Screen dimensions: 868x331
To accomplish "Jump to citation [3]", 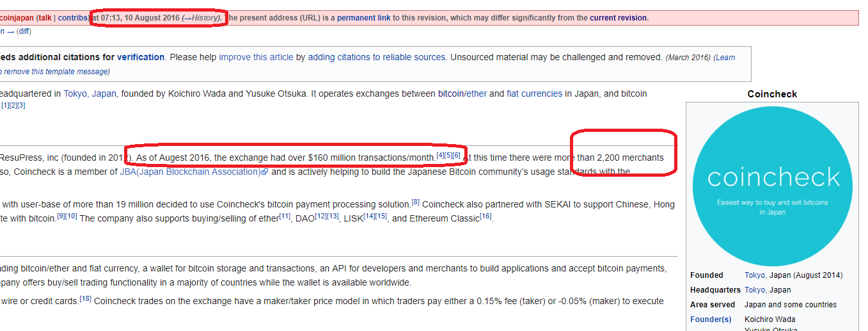I will click(21, 105).
